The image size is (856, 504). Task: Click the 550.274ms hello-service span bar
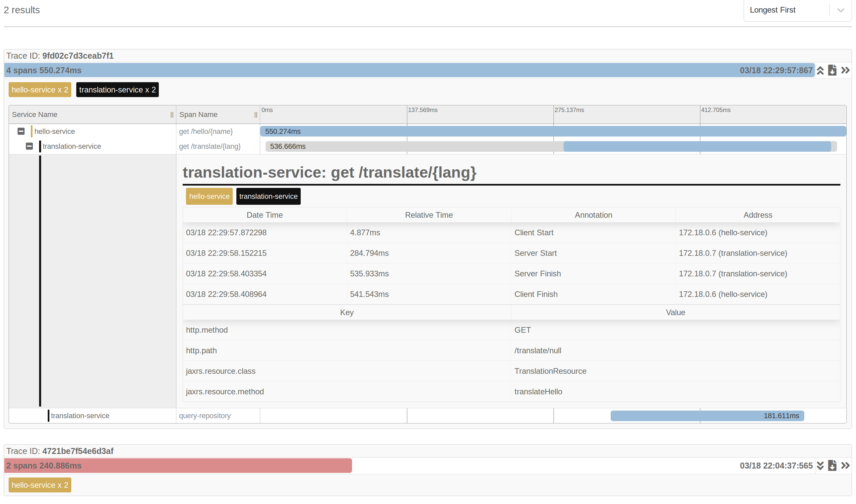coord(553,132)
